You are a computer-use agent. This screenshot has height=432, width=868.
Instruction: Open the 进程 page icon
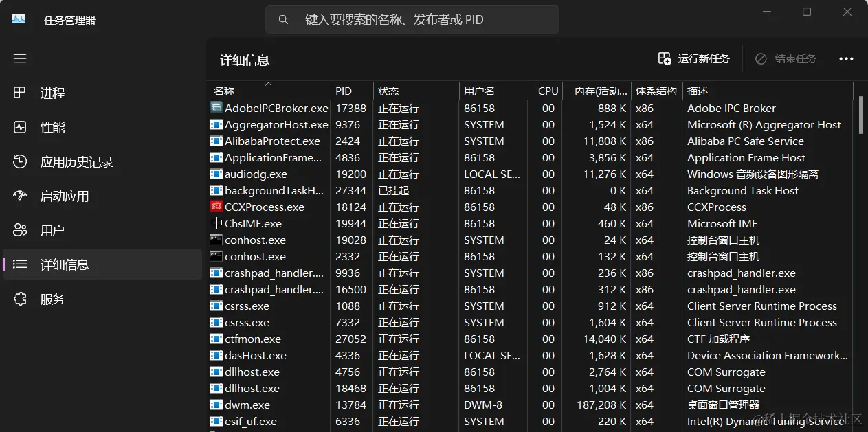point(20,93)
